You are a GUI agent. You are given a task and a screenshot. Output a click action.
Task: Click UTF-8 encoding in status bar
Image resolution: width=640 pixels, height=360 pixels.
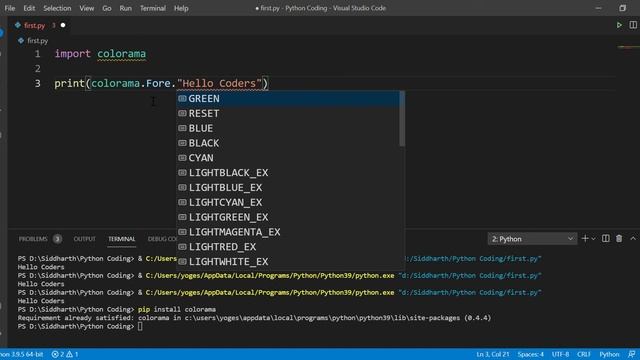560,354
